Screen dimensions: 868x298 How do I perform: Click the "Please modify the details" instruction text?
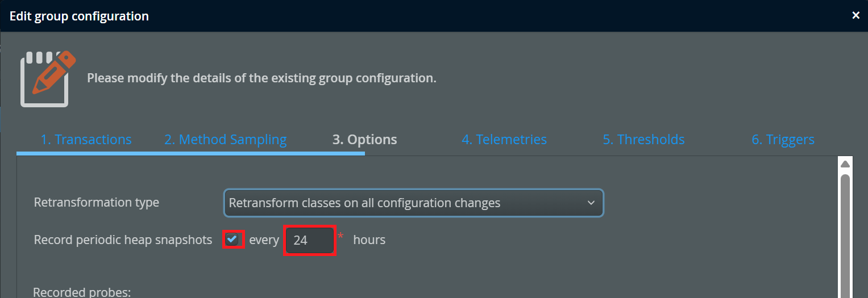[261, 78]
